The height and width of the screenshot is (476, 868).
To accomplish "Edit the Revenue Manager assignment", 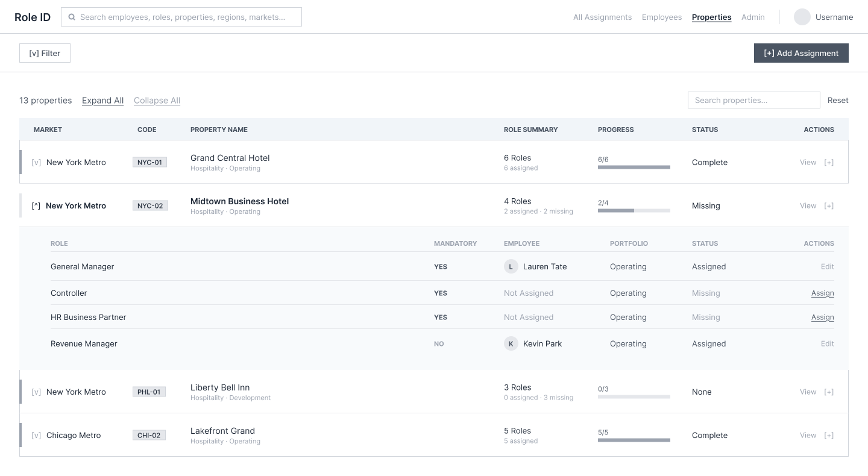I will click(x=828, y=343).
